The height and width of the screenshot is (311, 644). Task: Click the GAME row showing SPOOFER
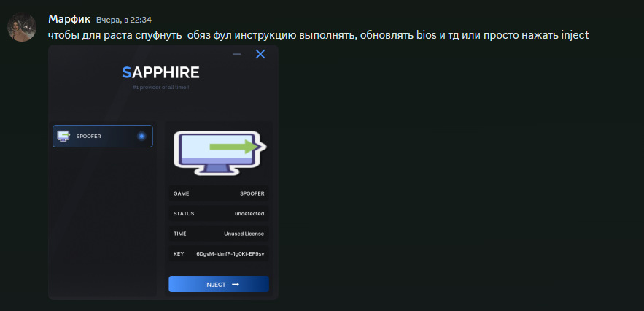[219, 193]
